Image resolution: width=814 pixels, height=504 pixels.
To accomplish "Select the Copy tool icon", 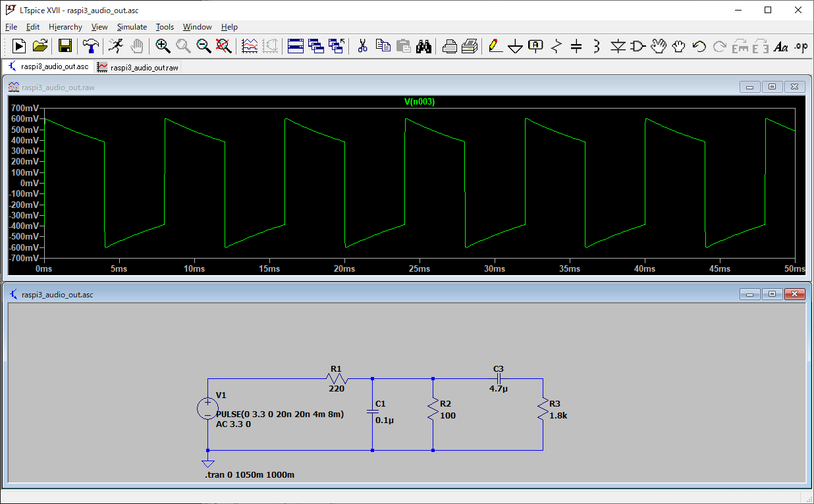I will (383, 46).
